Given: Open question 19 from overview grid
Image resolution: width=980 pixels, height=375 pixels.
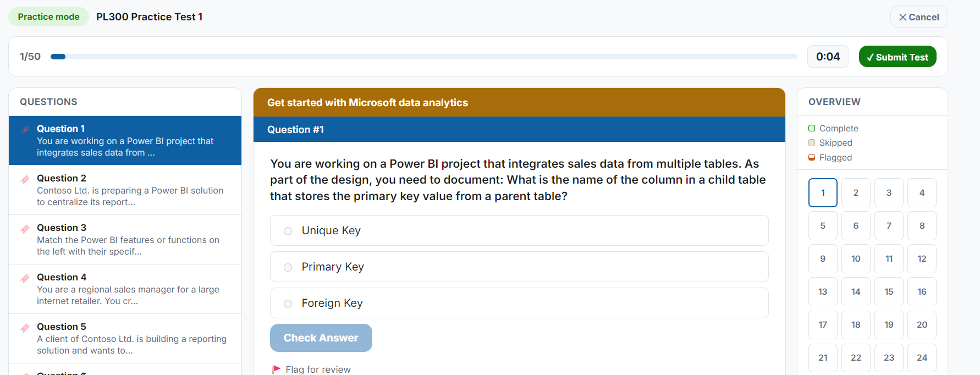Looking at the screenshot, I should tap(889, 324).
